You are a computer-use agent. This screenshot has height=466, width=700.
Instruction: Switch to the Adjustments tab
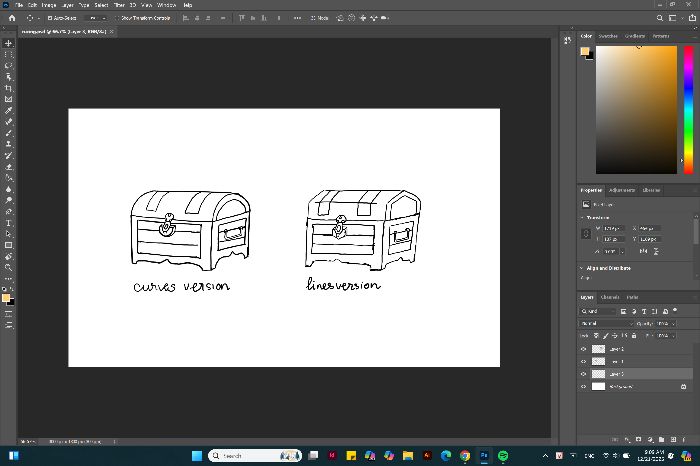coord(622,190)
